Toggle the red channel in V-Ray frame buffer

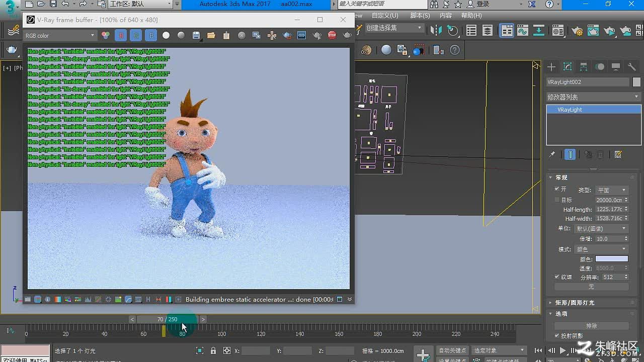coord(121,35)
